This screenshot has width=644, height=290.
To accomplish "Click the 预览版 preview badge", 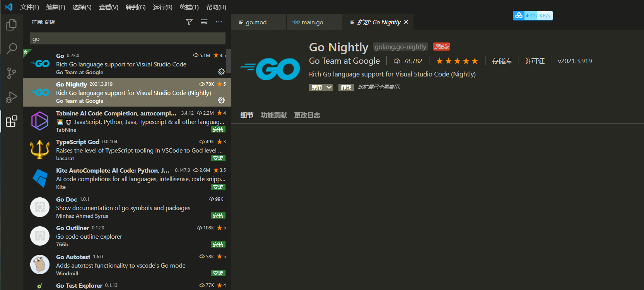I will 442,47.
